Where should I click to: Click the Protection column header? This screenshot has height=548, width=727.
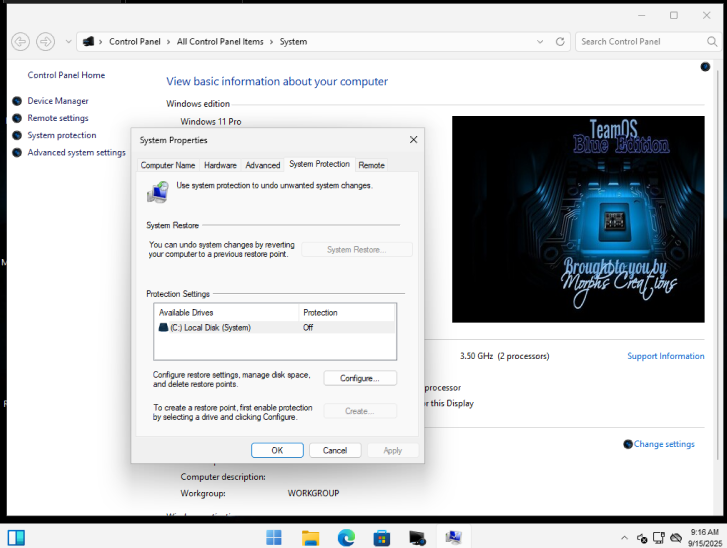(347, 312)
